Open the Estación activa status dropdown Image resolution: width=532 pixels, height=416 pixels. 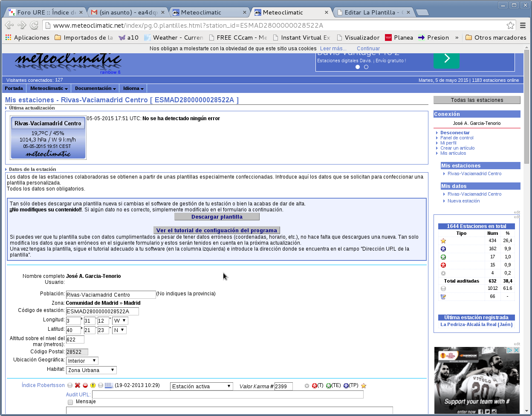[x=201, y=386]
